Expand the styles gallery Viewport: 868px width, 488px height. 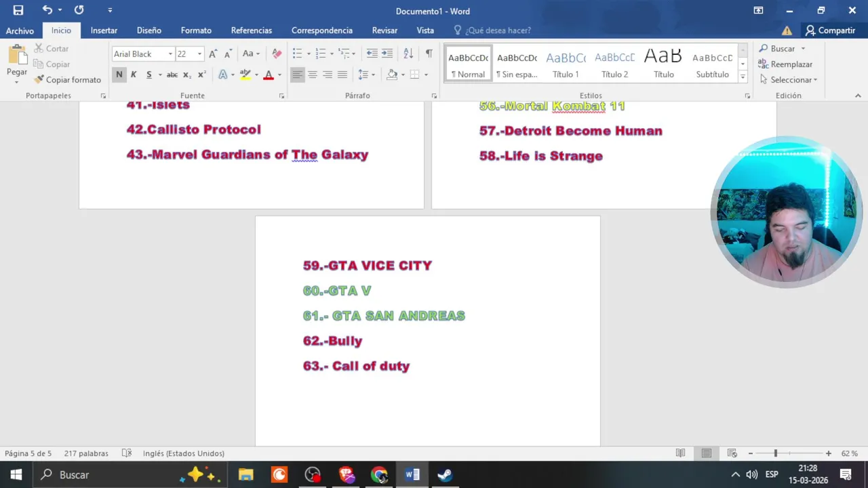(x=743, y=77)
